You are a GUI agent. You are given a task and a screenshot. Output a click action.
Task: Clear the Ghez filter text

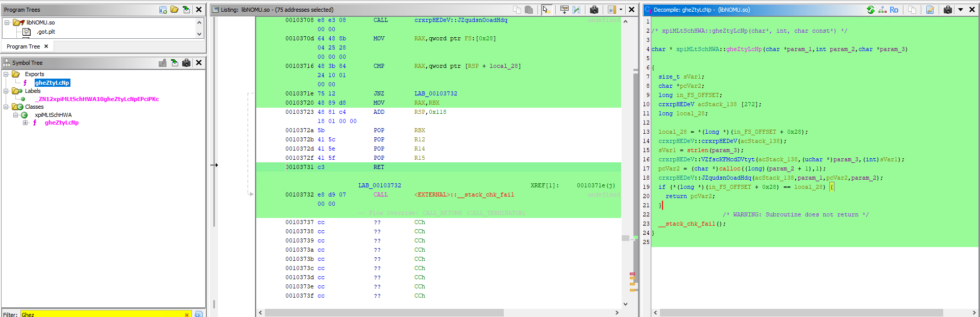(187, 314)
